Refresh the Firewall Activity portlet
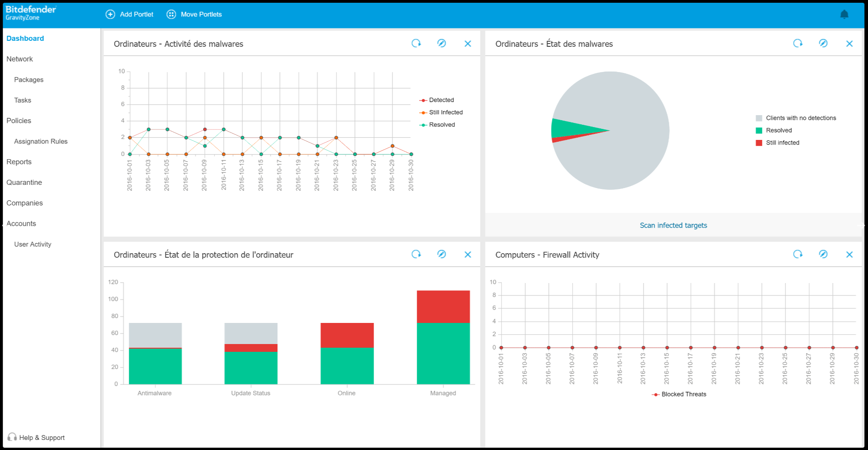 click(798, 254)
